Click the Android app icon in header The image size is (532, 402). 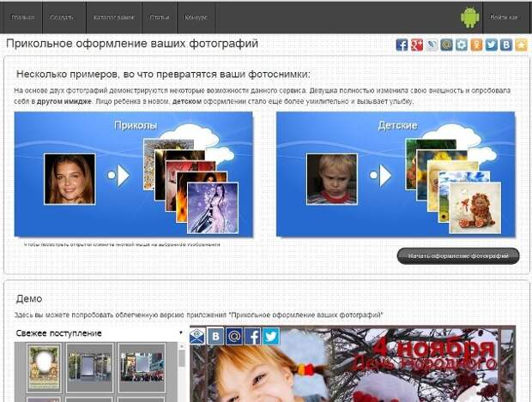point(469,17)
